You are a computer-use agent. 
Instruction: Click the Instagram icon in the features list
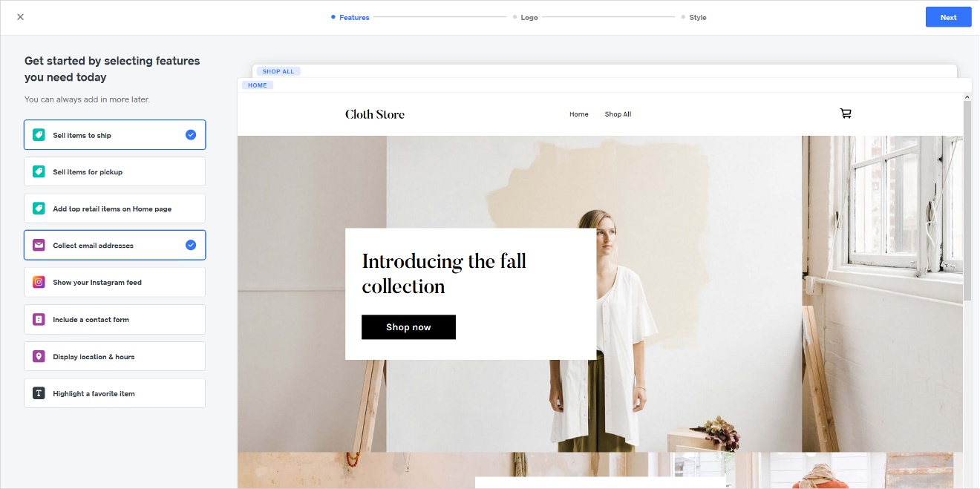point(39,282)
